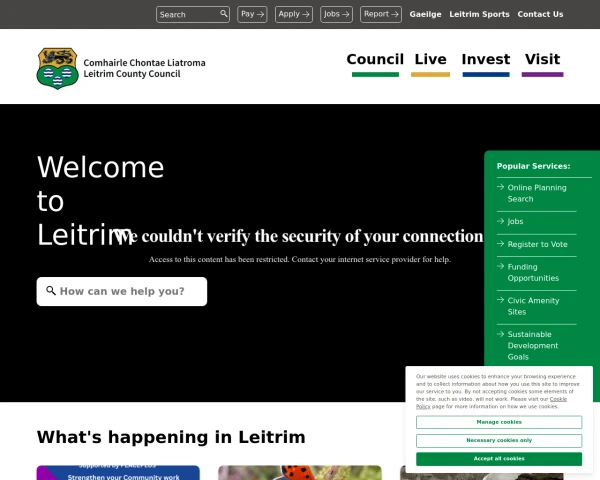Click Accept all cookies
The height and width of the screenshot is (480, 600).
coord(499,459)
